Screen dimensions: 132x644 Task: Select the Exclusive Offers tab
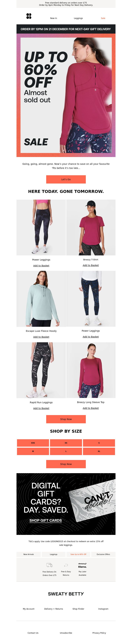103,554
